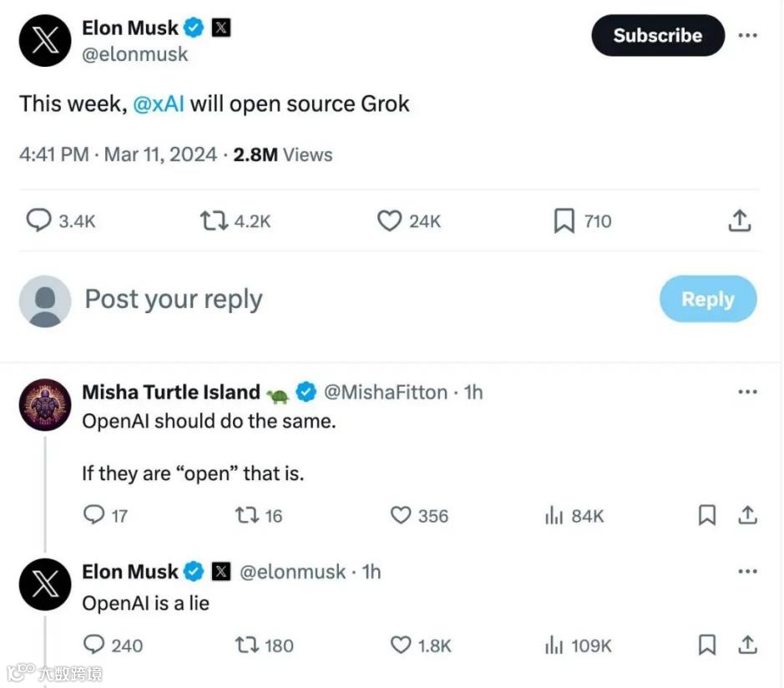
Task: Open more options on Misha's reply
Action: (747, 392)
